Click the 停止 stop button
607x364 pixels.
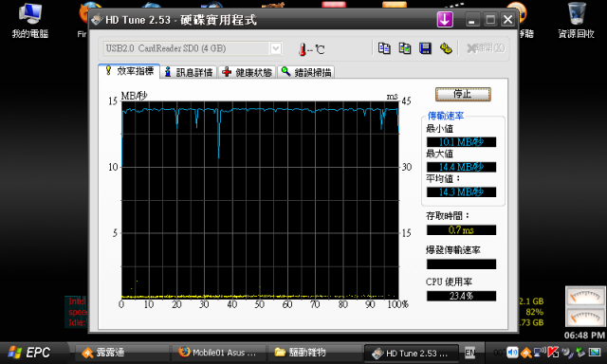(x=463, y=94)
